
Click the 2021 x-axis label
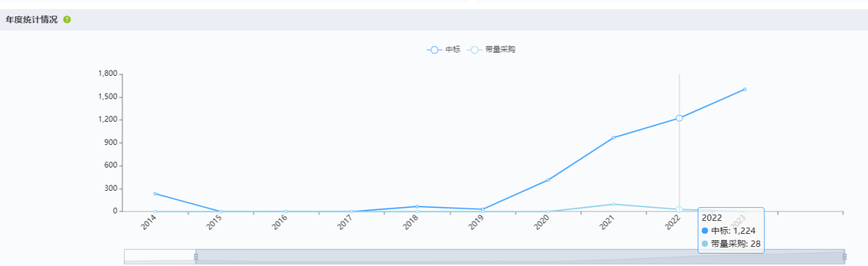[607, 222]
